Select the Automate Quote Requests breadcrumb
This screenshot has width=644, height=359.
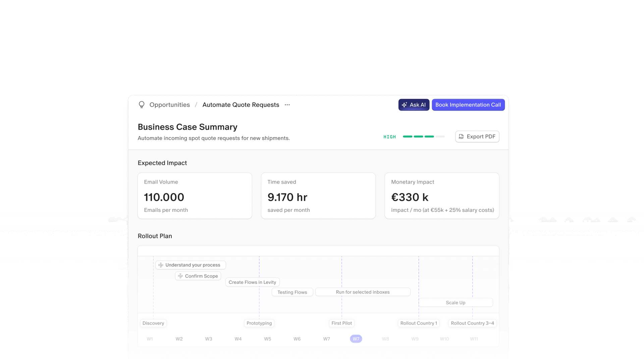[x=240, y=105]
